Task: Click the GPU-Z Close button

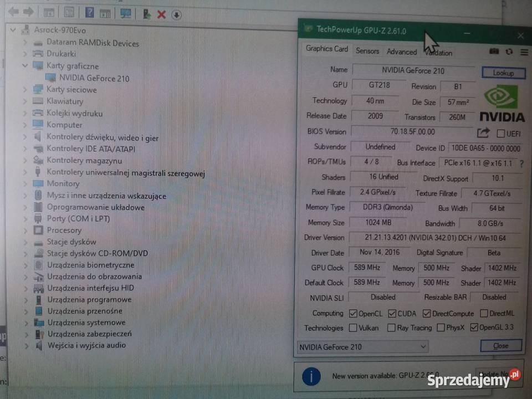Action: click(501, 345)
